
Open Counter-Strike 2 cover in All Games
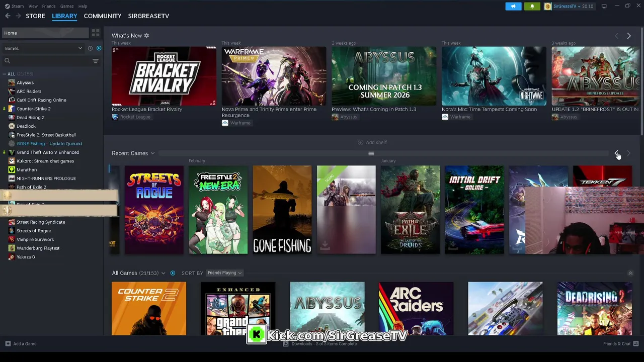coord(149,308)
